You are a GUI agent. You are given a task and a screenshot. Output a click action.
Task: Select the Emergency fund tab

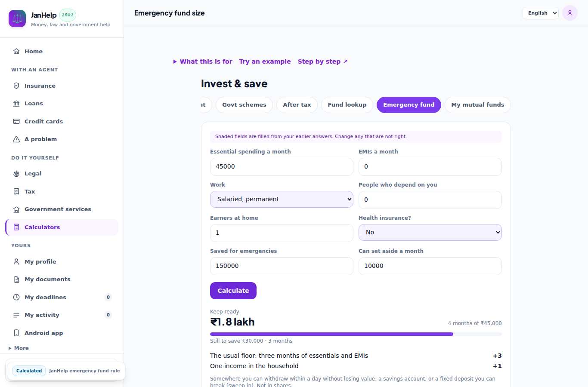(409, 105)
